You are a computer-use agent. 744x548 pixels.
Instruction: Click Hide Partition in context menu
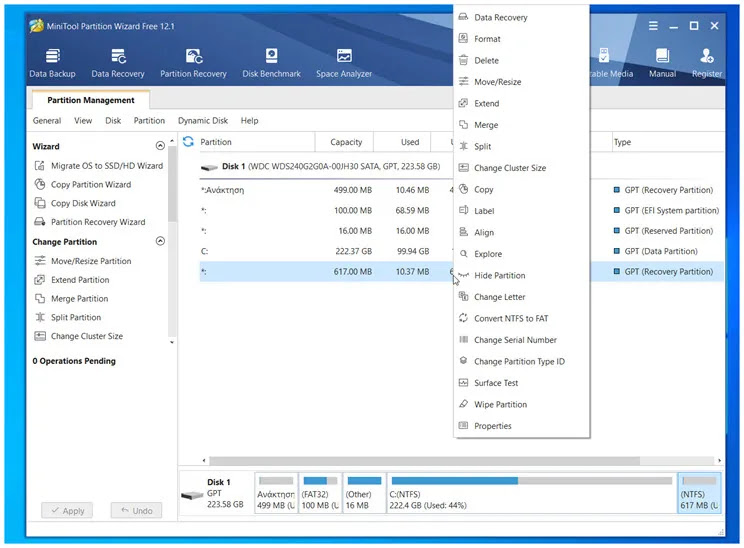click(521, 275)
